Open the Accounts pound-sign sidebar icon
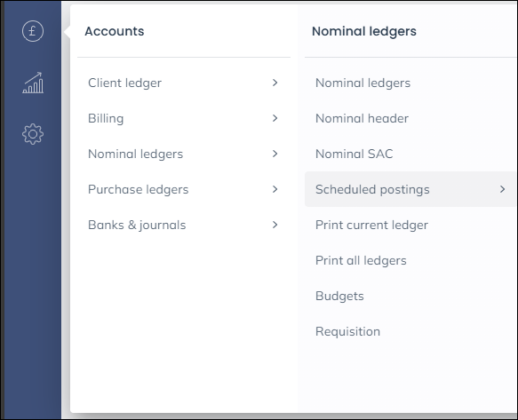Viewport: 518px width, 420px height. [x=33, y=31]
